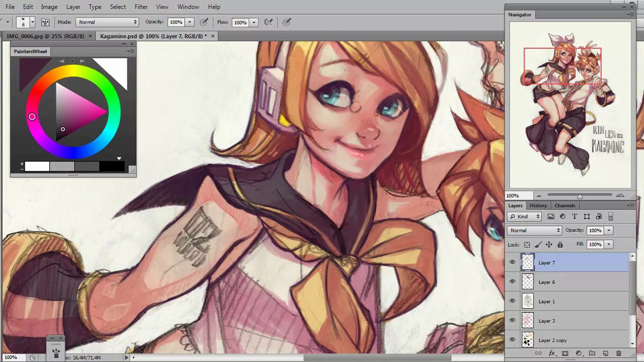Open brush Opacity slider dropdown arrow
This screenshot has width=644, height=362.
[x=190, y=22]
